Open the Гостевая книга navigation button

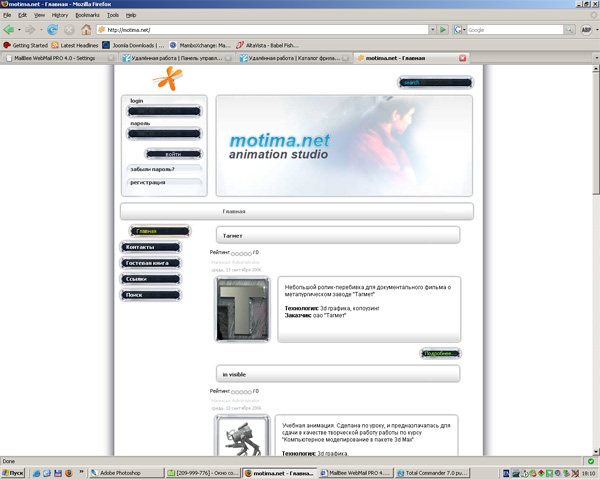point(151,263)
